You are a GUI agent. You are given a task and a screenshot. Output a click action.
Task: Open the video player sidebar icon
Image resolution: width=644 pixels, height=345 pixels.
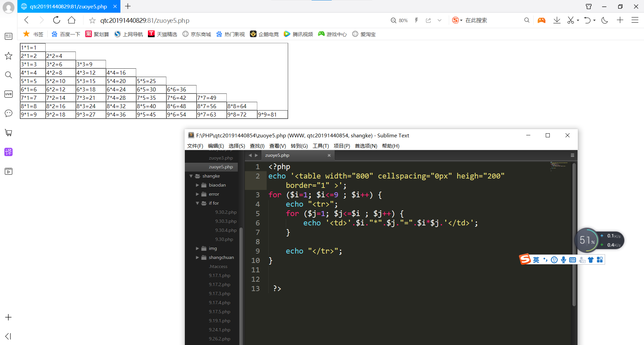[8, 171]
